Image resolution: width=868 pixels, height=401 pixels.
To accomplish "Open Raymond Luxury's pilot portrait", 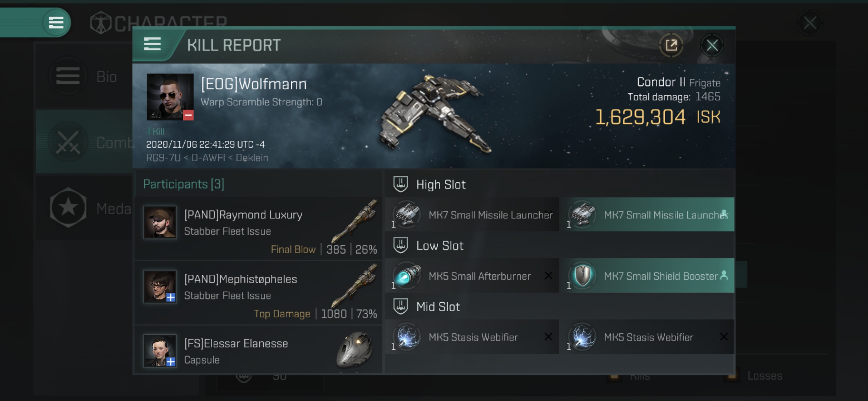I will (160, 222).
